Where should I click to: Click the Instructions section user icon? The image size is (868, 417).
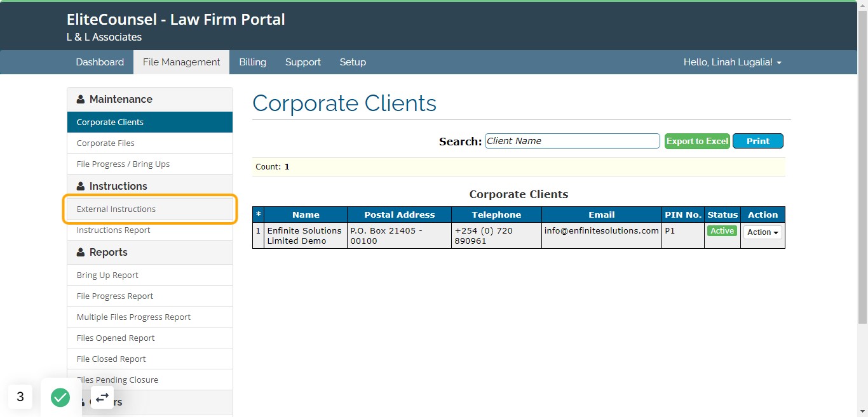click(81, 187)
